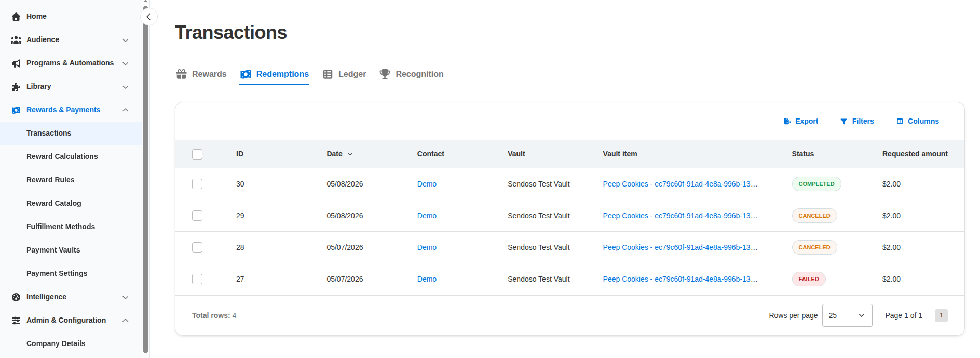Click the Audience people icon
This screenshot has height=358, width=980.
click(x=16, y=40)
